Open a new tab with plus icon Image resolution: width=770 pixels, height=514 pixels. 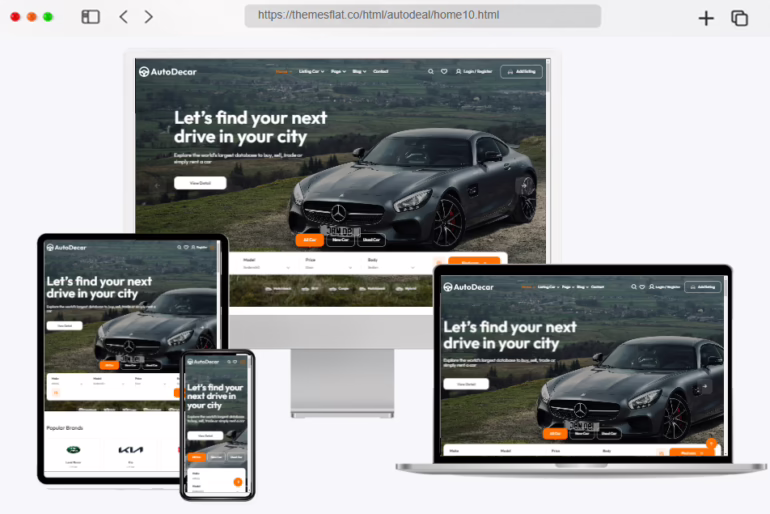pos(706,18)
